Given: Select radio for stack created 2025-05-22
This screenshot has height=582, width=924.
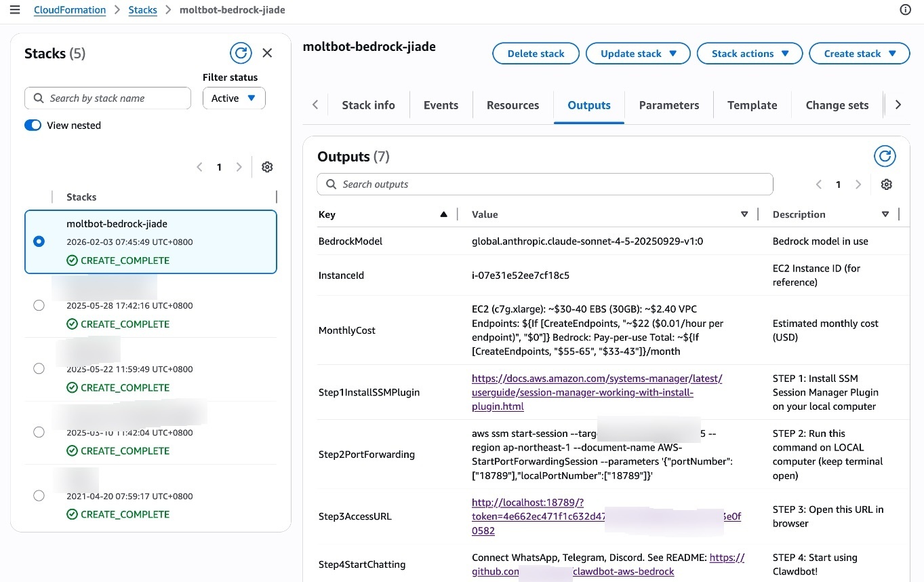Looking at the screenshot, I should 39,369.
